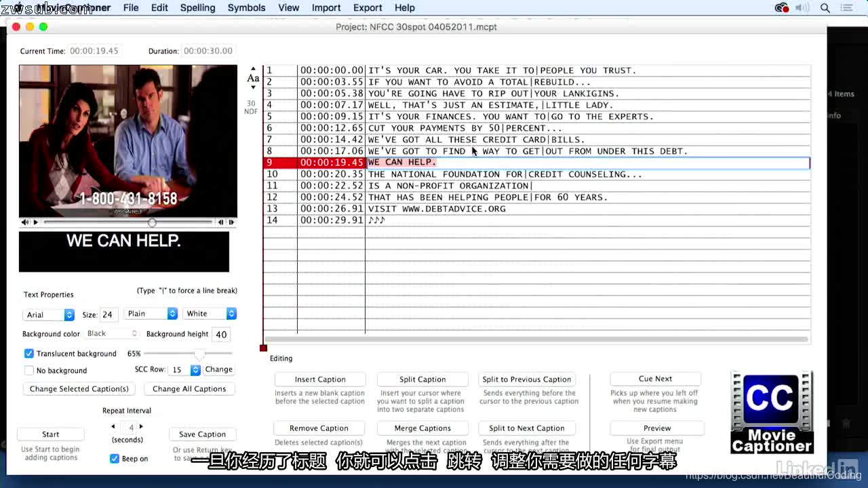
Task: Open the White text color dropdown
Action: tap(210, 313)
